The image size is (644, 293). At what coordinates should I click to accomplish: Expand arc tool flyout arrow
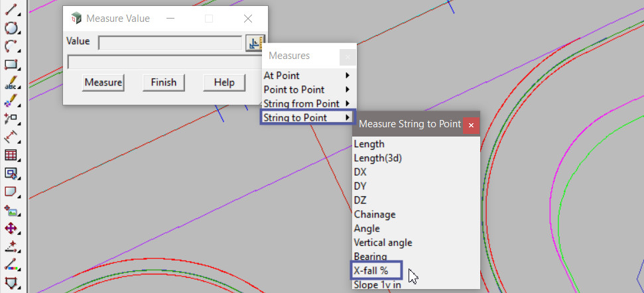tap(19, 50)
